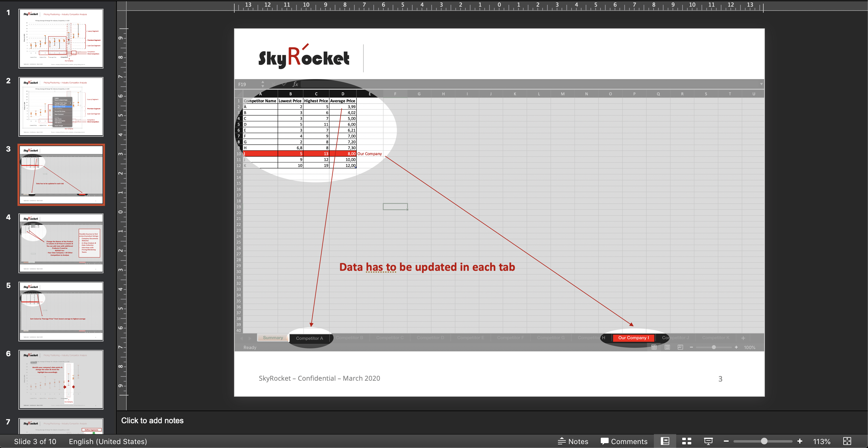This screenshot has width=868, height=448.
Task: Open the Notes pane toggle in the status bar
Action: 573,441
